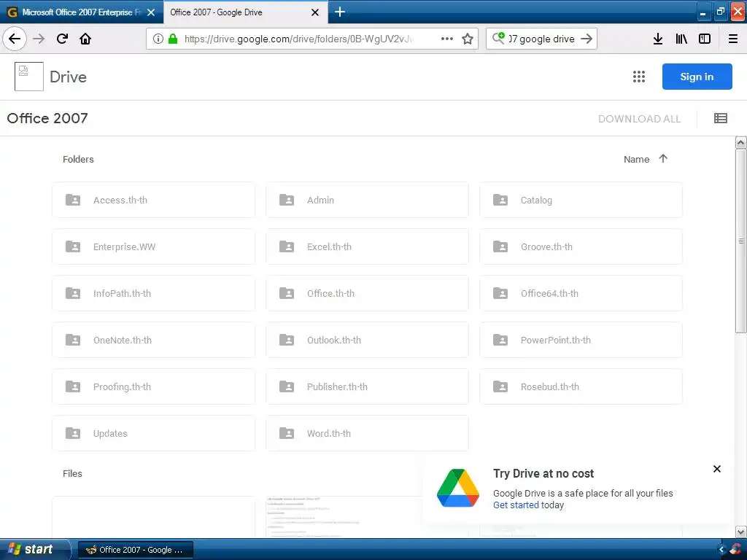
Task: Select the Office 2007 - Google Drive tab
Action: tap(245, 12)
